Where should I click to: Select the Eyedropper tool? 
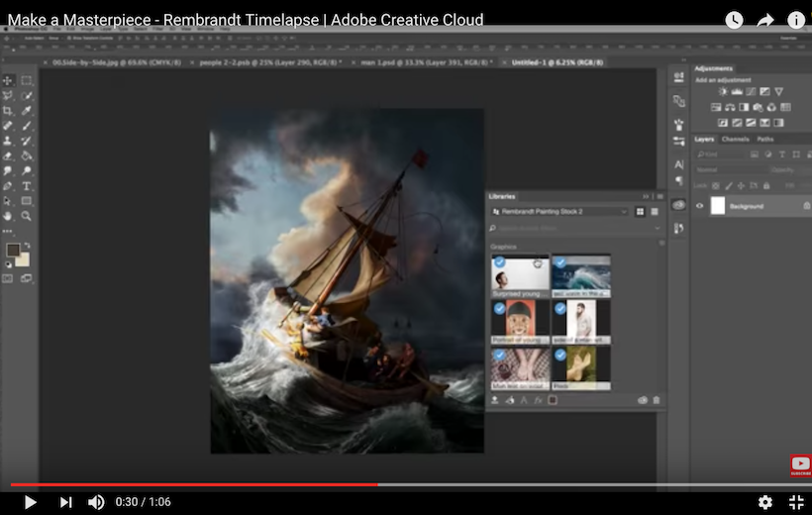(27, 110)
